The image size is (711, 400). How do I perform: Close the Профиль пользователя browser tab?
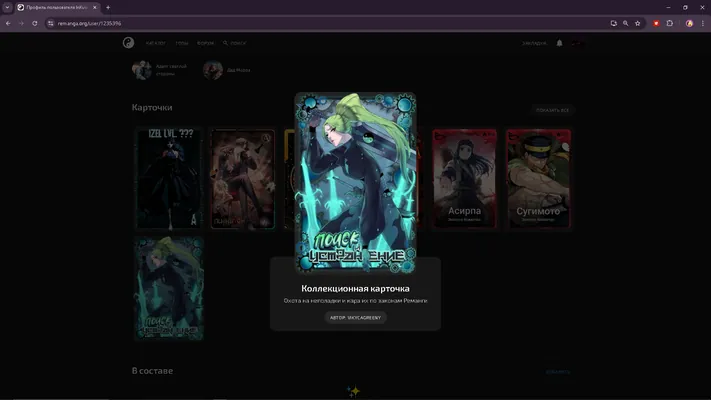(x=95, y=7)
